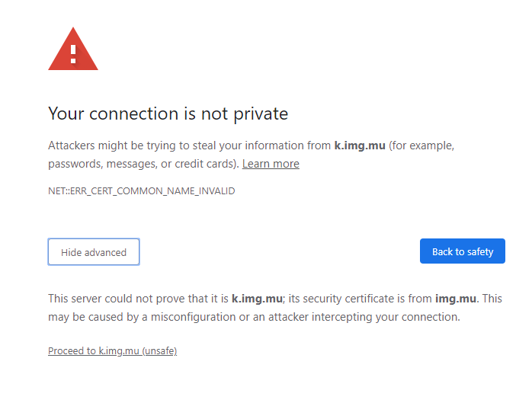Click bold img.mu after 'certificate is from'
This screenshot has width=532, height=419.
(456, 299)
